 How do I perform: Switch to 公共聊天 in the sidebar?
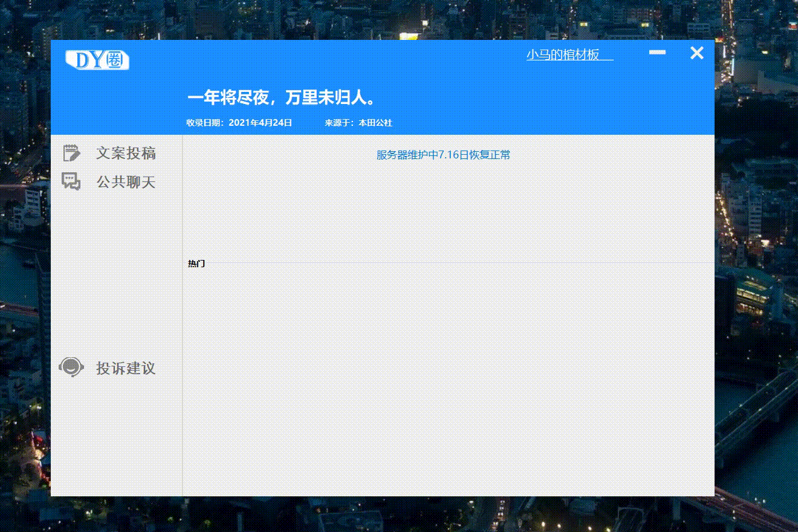pos(126,182)
